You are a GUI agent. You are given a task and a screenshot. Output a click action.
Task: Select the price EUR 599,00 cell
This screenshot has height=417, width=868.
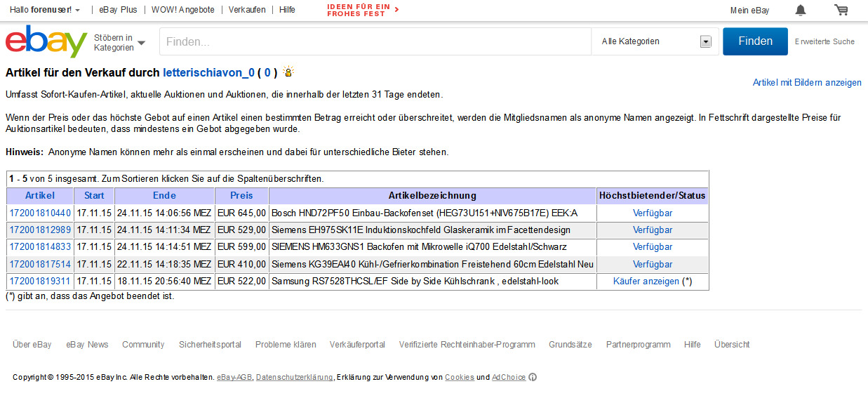[241, 246]
